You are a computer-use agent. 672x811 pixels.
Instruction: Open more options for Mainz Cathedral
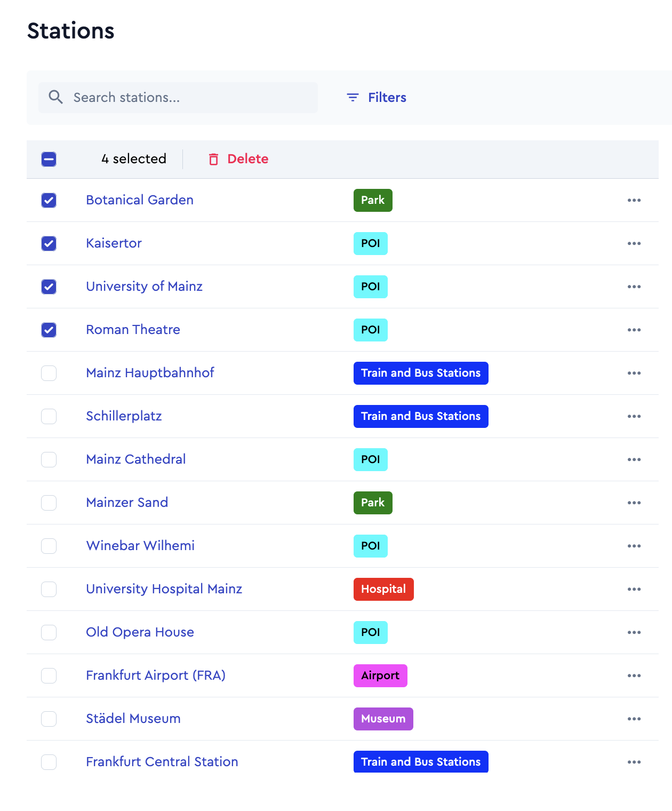pos(634,459)
